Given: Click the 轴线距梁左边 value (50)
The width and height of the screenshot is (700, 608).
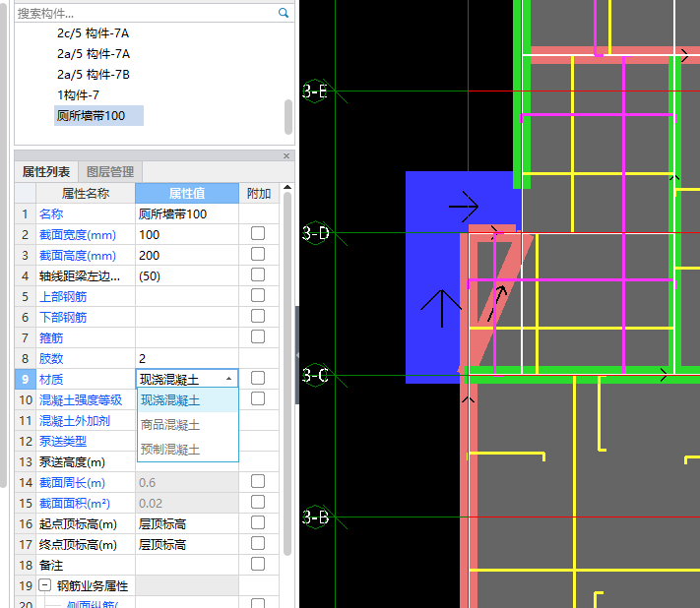Looking at the screenshot, I should point(187,276).
